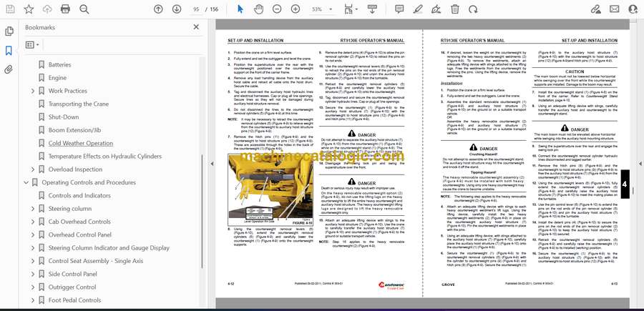Expand Side Control Panel bookmark
This screenshot has height=311, width=644.
coord(33,274)
